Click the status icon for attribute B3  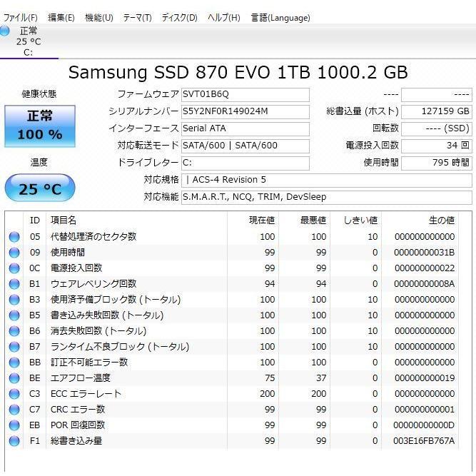pos(14,300)
